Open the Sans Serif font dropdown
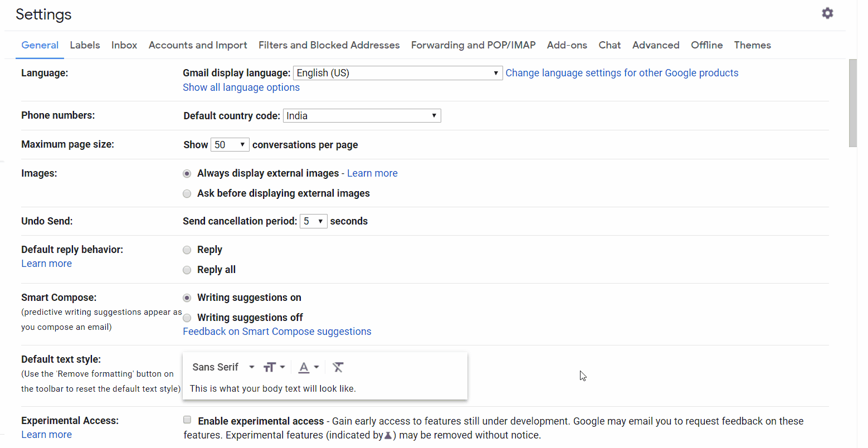868x448 pixels. click(x=223, y=367)
